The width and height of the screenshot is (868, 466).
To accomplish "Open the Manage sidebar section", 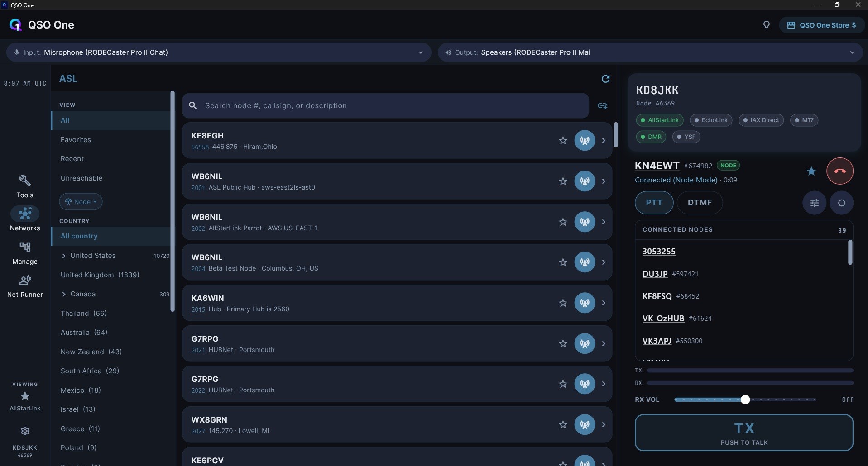I will tap(25, 253).
